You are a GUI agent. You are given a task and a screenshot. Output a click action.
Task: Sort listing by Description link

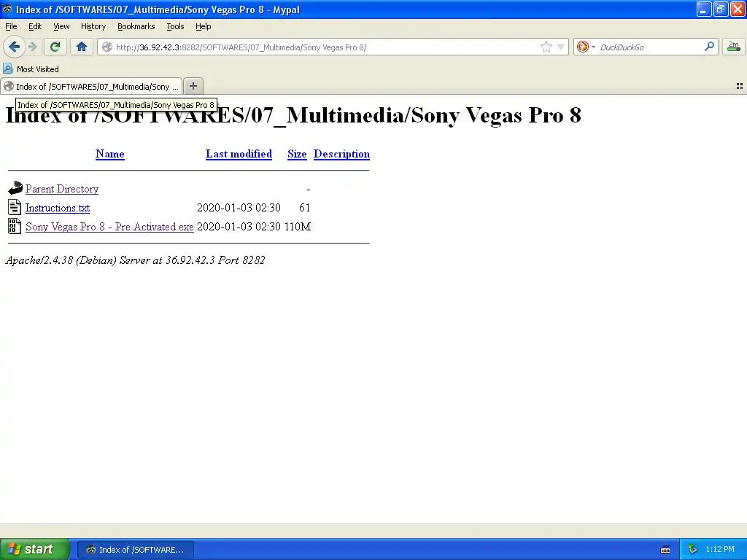(341, 154)
